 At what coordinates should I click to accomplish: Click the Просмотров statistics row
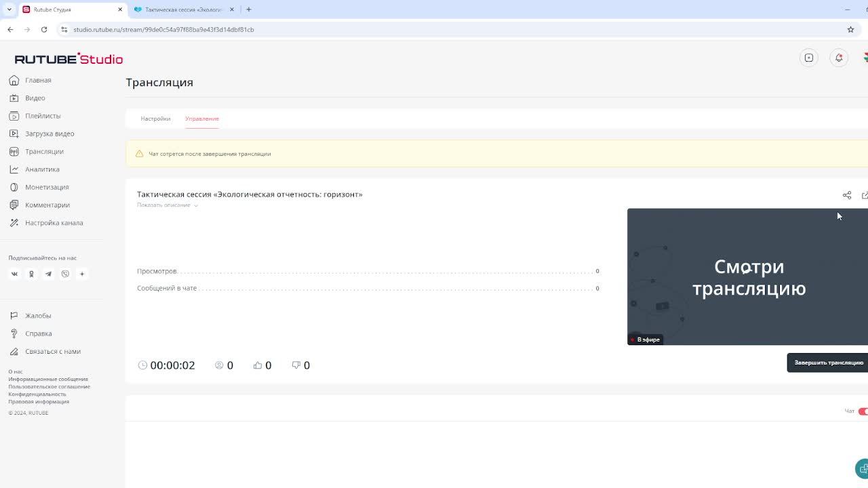tap(368, 271)
